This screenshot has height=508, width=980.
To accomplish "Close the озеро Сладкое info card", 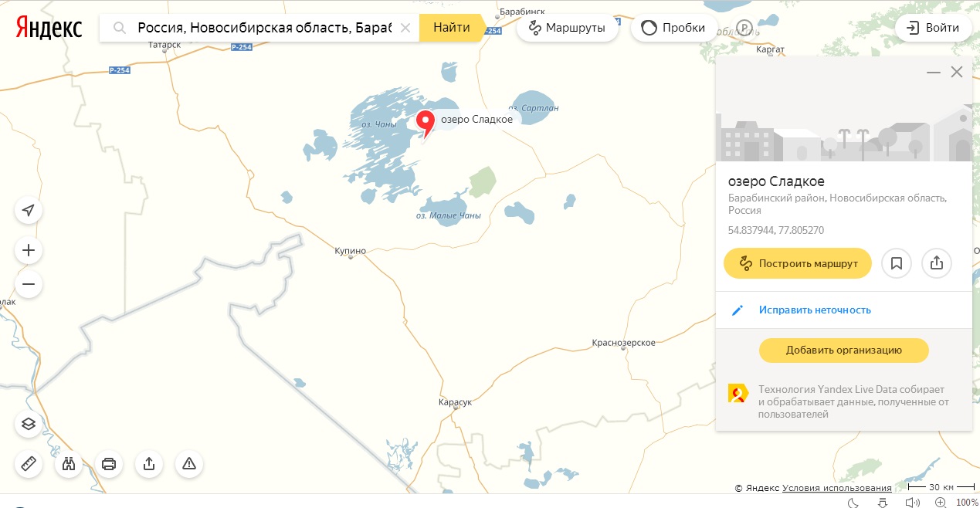I will tap(957, 72).
